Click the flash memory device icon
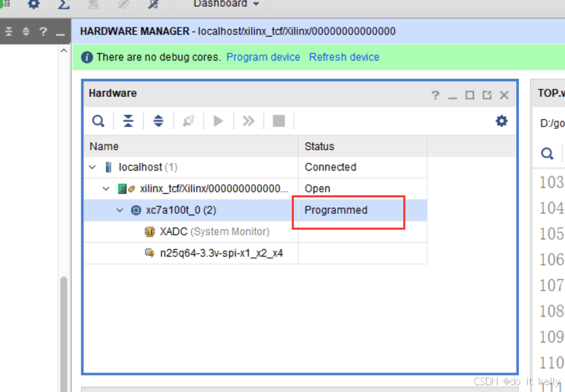This screenshot has width=565, height=392. (149, 253)
